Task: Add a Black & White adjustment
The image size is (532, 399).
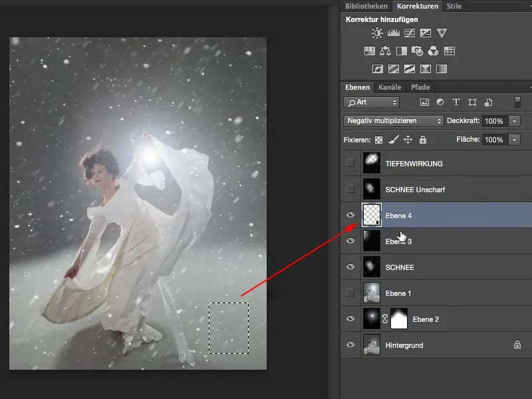Action: [402, 51]
